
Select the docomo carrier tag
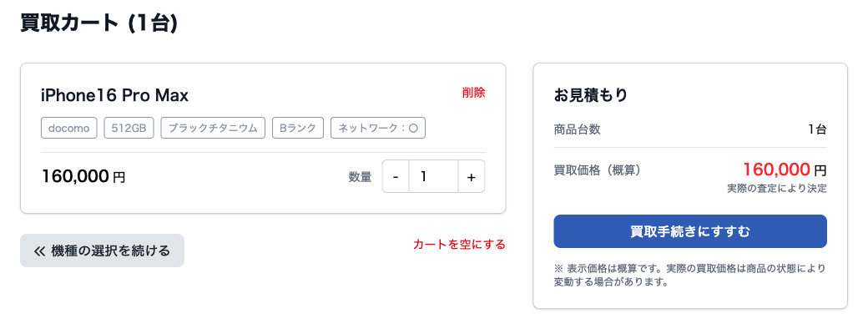tap(69, 128)
